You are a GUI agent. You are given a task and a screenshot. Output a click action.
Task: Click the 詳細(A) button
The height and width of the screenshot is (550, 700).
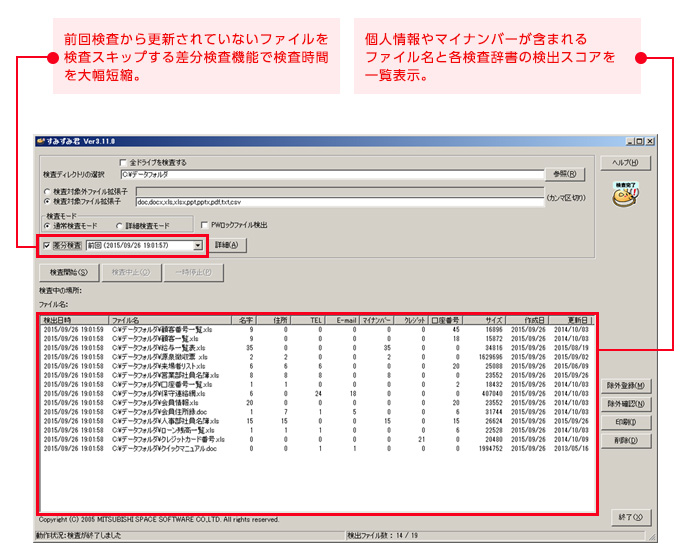click(x=227, y=245)
